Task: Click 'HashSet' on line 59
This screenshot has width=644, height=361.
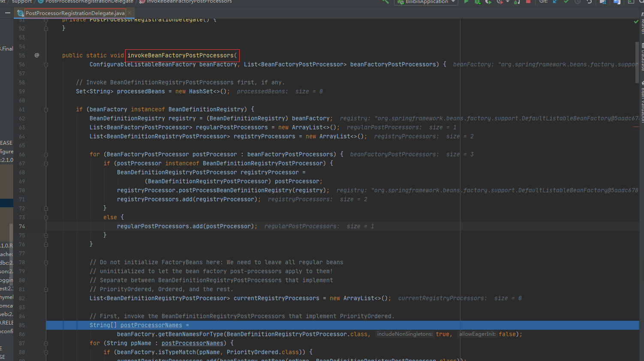Action: coord(201,92)
